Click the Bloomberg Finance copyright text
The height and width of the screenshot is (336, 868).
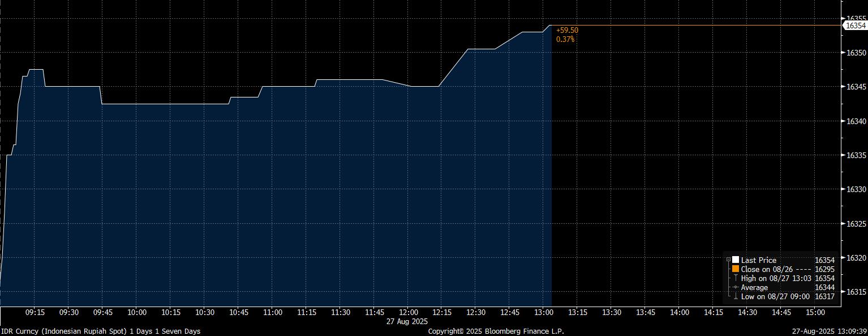coord(496,331)
